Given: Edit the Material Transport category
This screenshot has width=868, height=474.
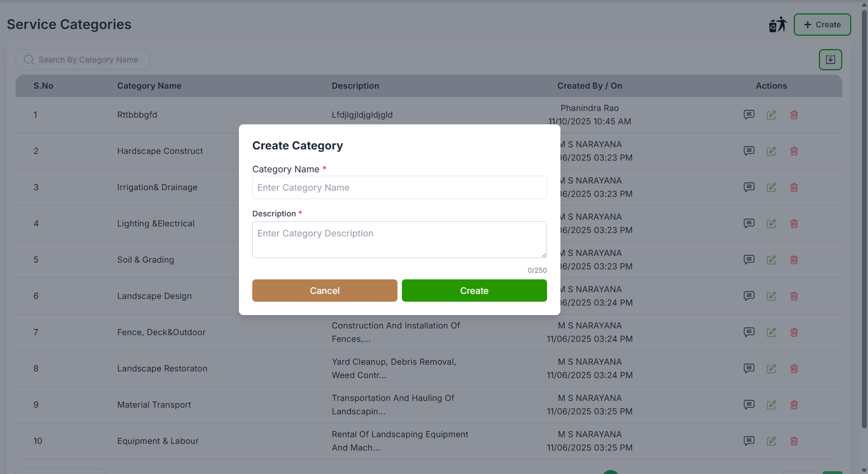Looking at the screenshot, I should click(771, 405).
